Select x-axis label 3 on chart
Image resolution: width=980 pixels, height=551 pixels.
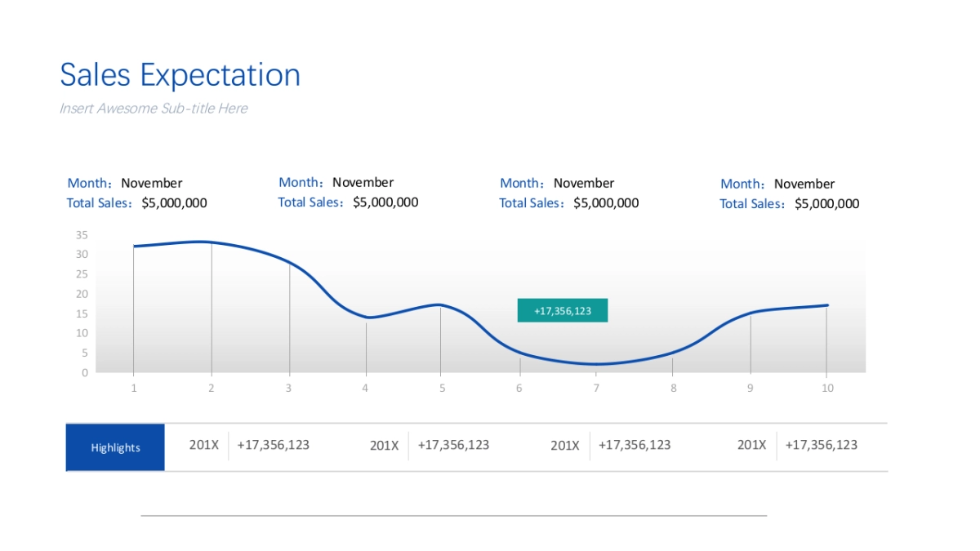tap(288, 389)
